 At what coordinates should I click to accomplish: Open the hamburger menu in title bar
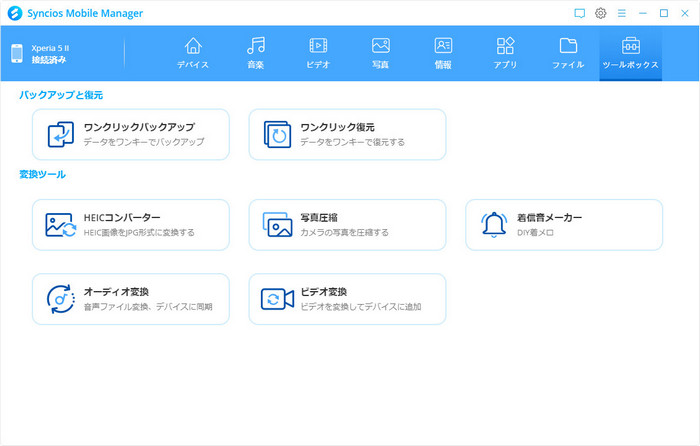[x=622, y=13]
